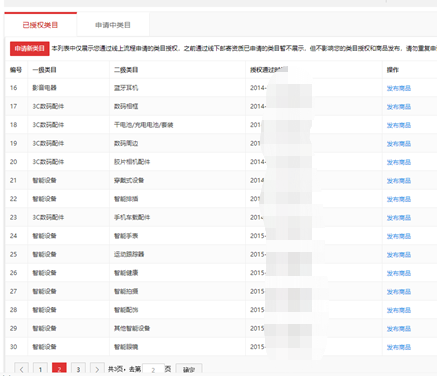Select 发布商品 in row 20

coord(399,162)
